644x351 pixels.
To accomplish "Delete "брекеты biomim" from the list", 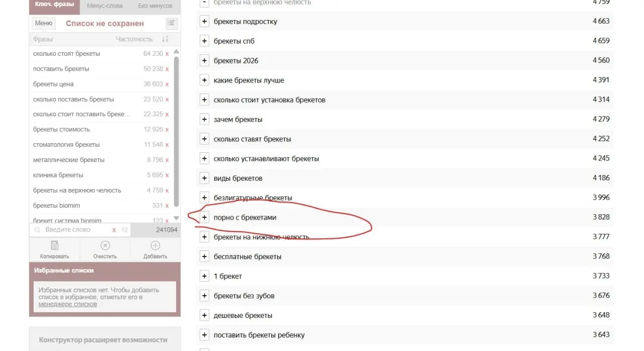I will tap(167, 206).
